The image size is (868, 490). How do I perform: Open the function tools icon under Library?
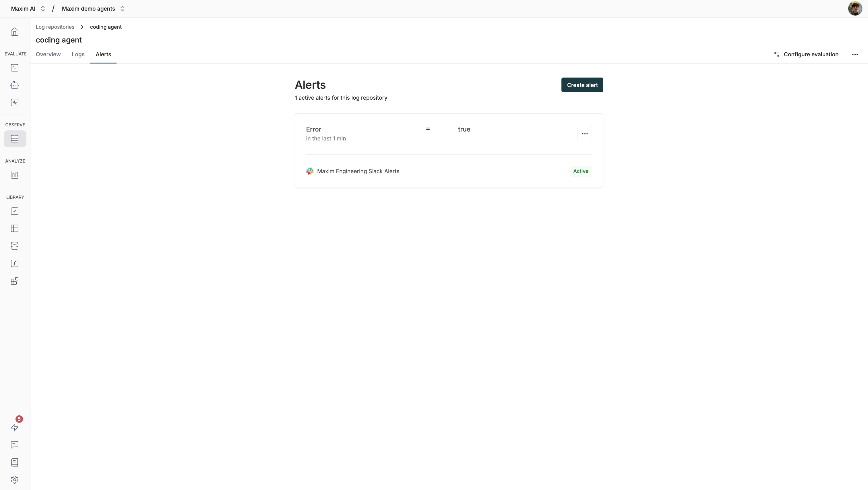[14, 263]
